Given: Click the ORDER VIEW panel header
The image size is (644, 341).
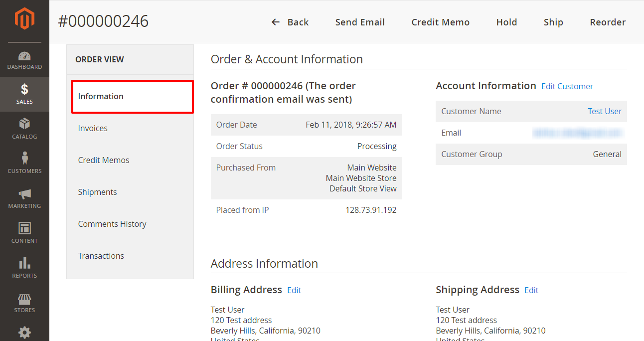Looking at the screenshot, I should click(100, 60).
